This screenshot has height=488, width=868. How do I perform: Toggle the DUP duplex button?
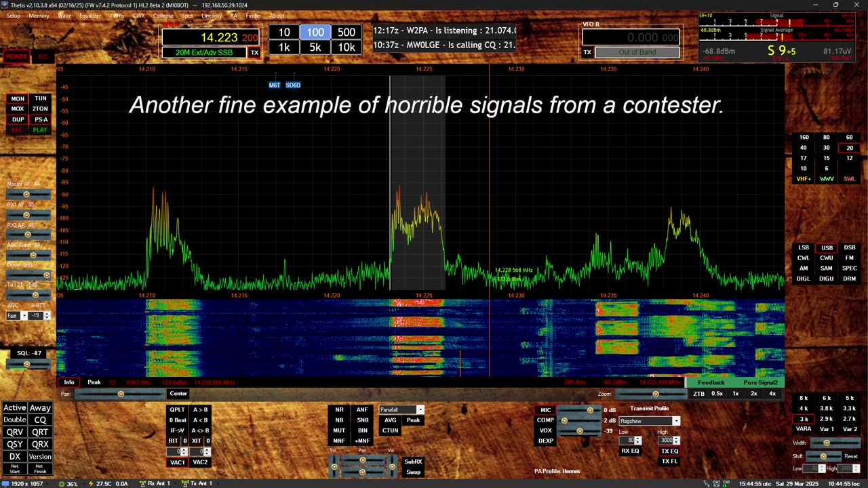18,120
